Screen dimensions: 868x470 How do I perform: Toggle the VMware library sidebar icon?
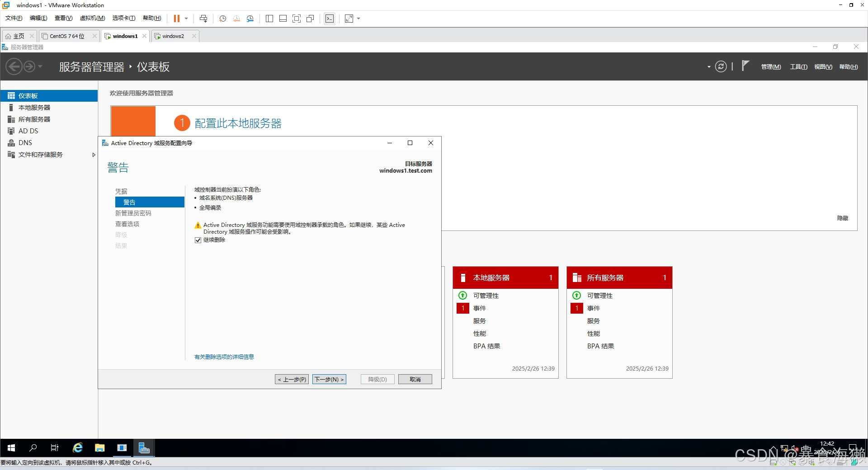tap(269, 19)
